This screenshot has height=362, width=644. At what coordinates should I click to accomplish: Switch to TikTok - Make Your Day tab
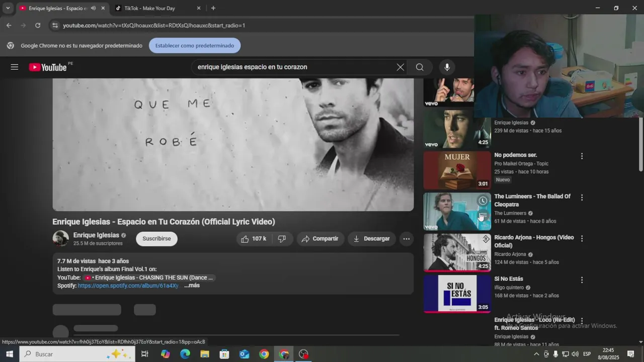tap(158, 8)
